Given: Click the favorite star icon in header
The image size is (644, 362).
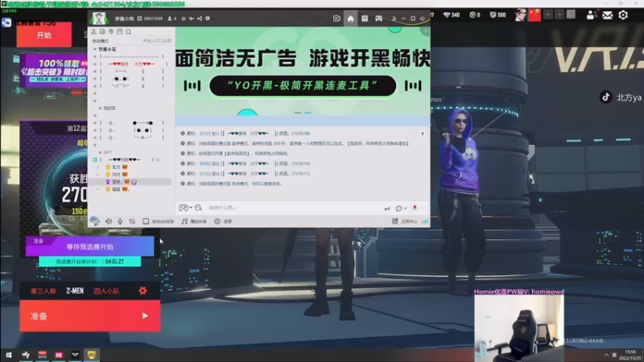Looking at the screenshot, I should coord(184,19).
